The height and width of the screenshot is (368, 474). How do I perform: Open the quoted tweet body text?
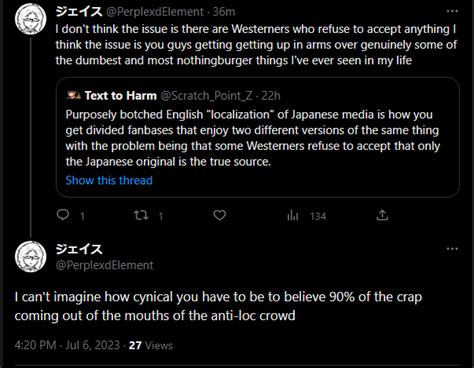point(253,138)
